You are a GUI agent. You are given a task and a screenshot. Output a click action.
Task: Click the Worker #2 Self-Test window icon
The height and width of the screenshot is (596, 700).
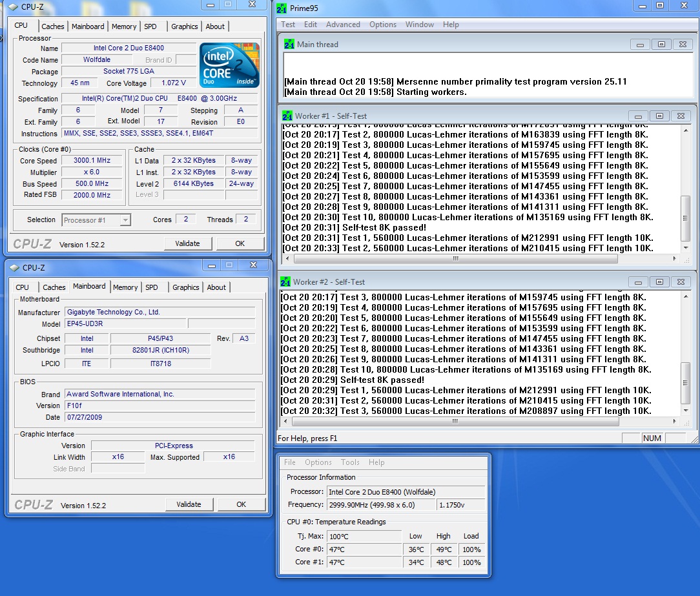(285, 282)
